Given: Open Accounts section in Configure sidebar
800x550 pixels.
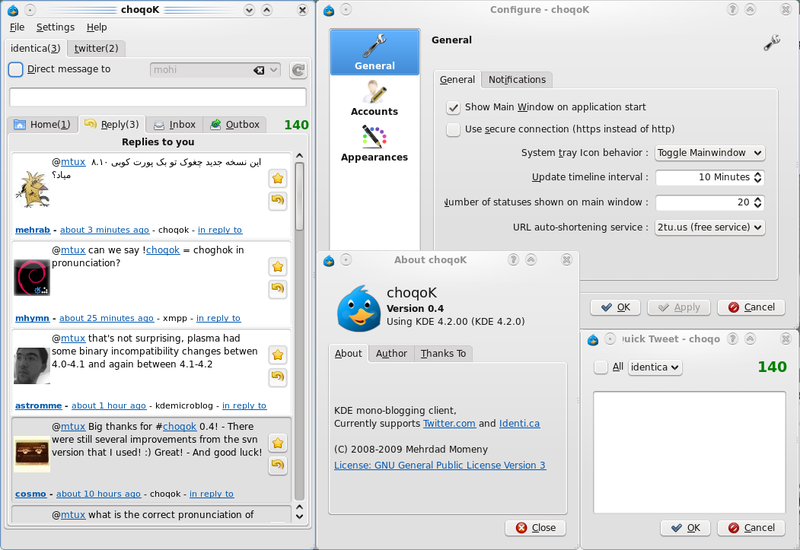Looking at the screenshot, I should pos(374,98).
